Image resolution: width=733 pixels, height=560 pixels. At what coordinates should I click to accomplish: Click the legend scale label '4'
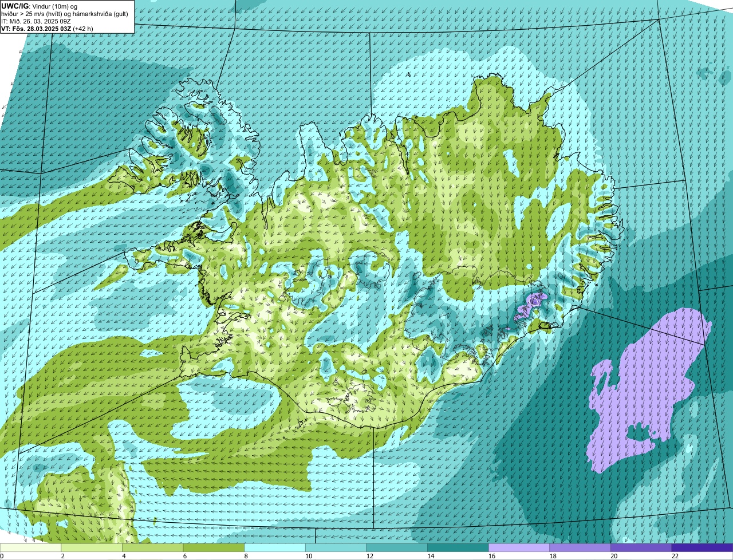click(124, 556)
